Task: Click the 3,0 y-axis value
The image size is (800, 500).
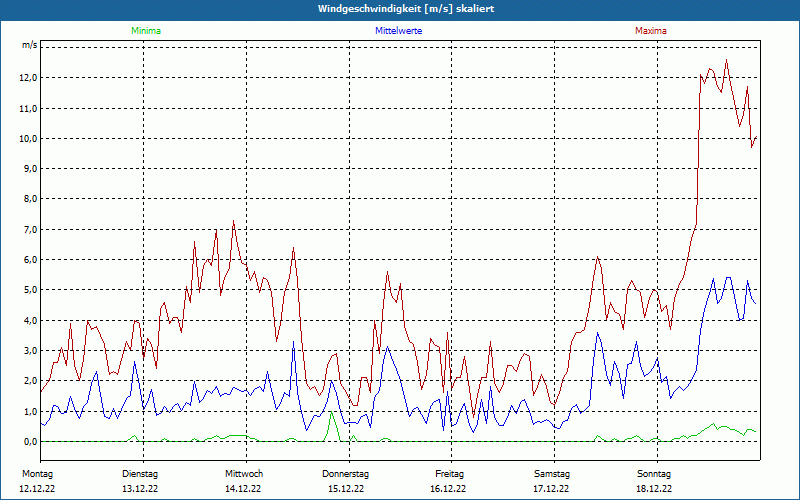Action: pyautogui.click(x=31, y=351)
